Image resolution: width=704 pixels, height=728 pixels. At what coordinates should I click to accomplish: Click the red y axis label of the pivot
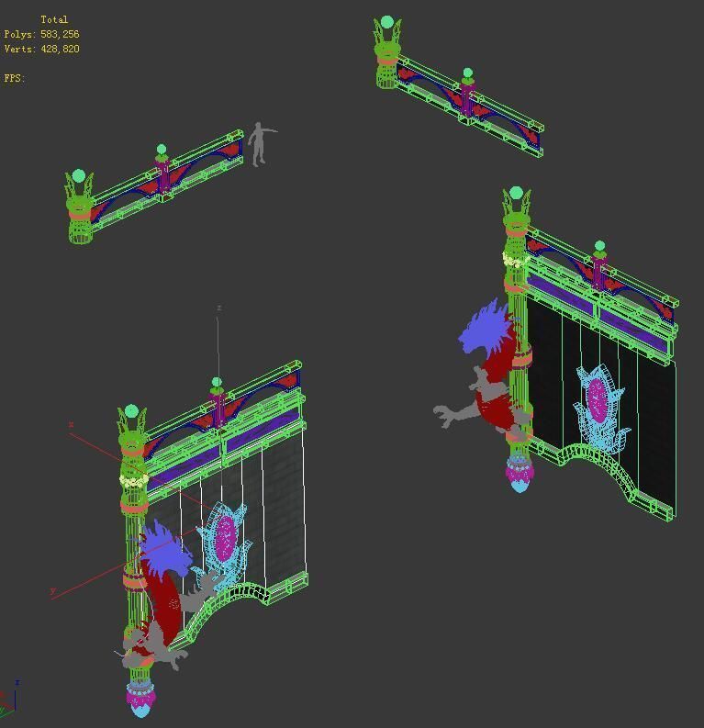coord(52,590)
